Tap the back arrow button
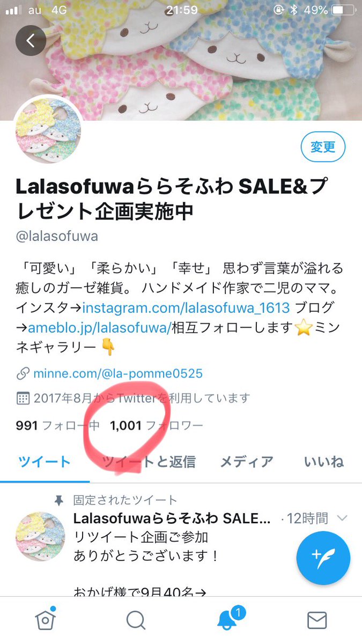Viewport: 362px width, 644px height. 31,40
